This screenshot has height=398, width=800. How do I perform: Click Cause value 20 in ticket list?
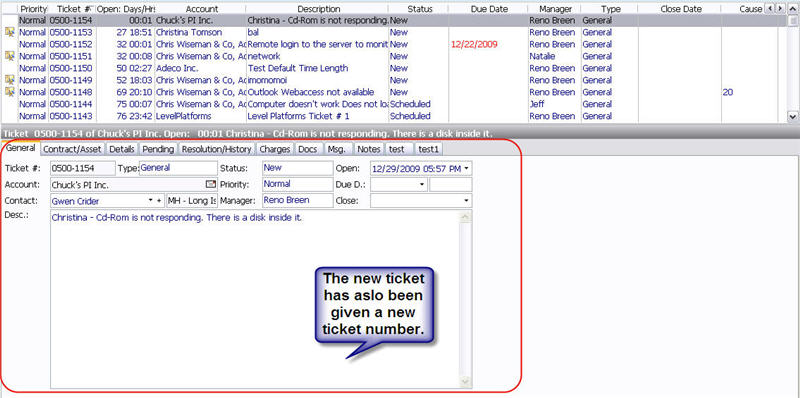click(x=728, y=92)
